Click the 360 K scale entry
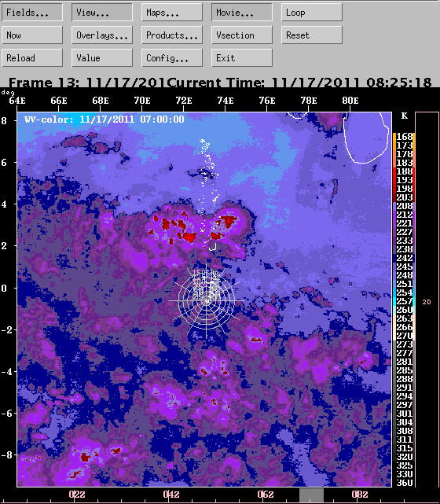This screenshot has width=440, height=504. [x=404, y=483]
